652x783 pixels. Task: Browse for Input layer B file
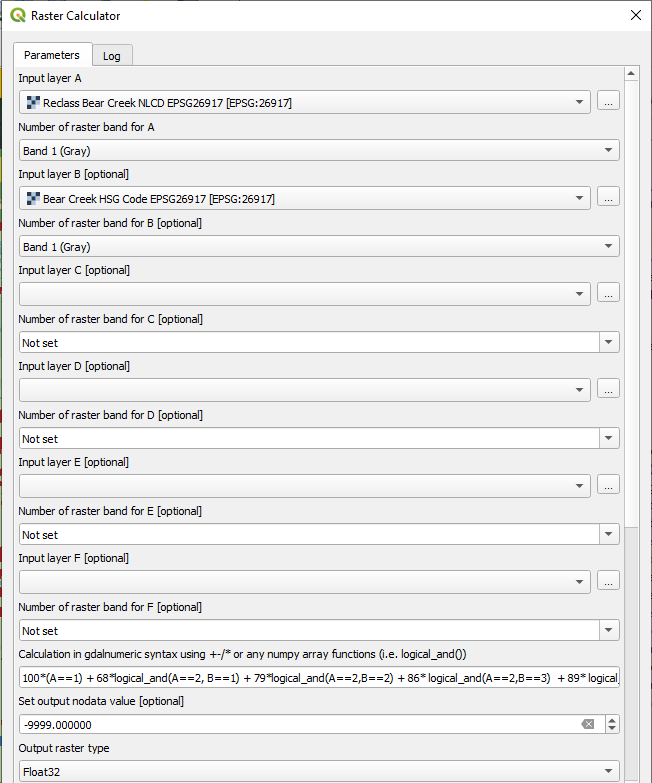coord(608,198)
